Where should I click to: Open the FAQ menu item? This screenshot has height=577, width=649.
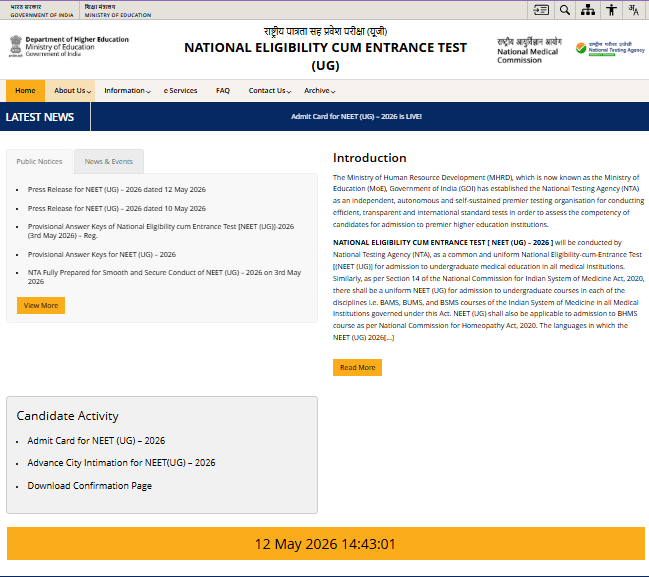tap(223, 91)
